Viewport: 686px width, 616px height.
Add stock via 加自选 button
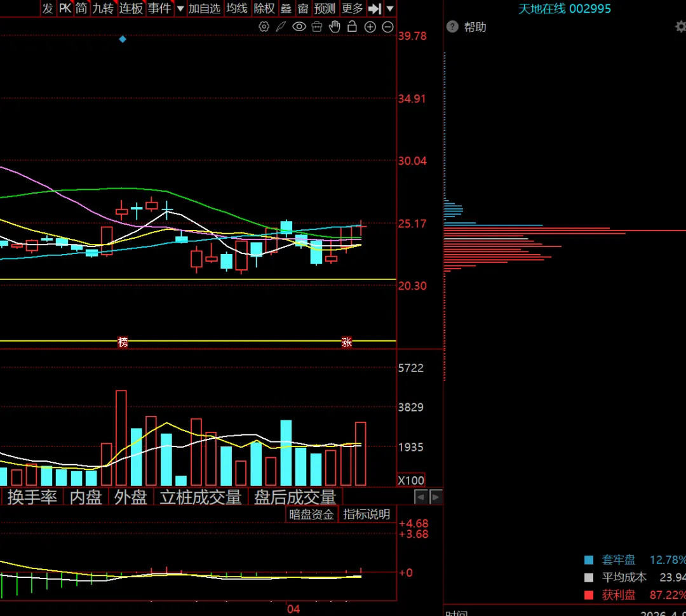coord(205,8)
